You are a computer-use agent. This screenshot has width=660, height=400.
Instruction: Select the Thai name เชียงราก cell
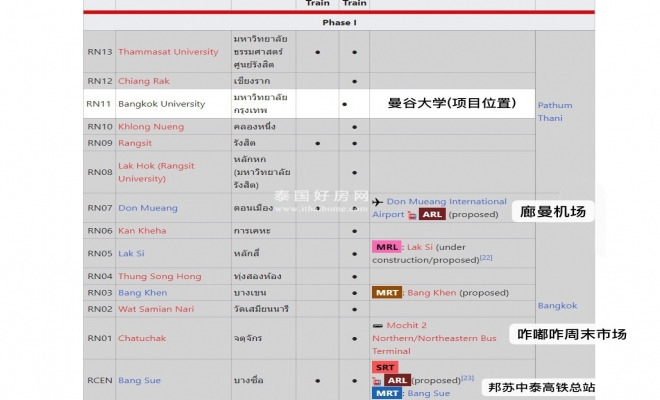[x=263, y=81]
